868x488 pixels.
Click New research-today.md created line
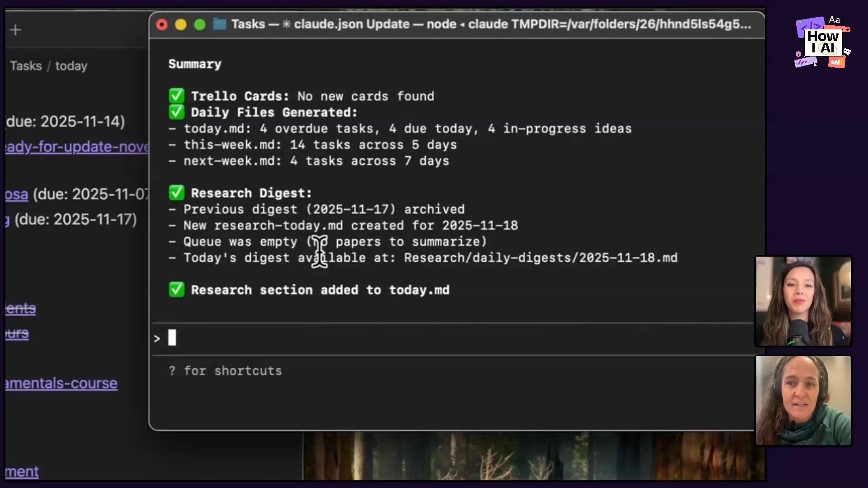coord(343,225)
